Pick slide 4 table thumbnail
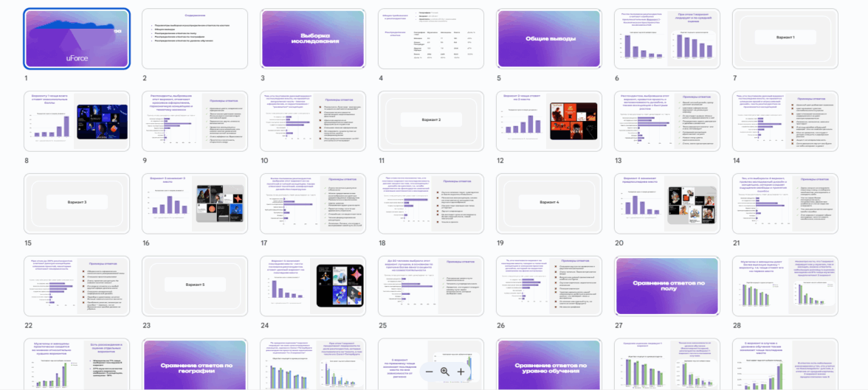This screenshot has width=868, height=390. [431, 39]
